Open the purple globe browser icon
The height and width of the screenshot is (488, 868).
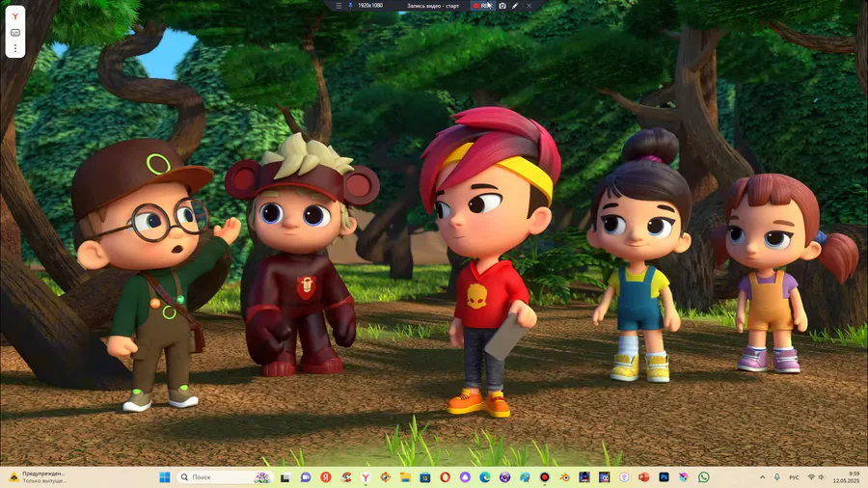[504, 477]
